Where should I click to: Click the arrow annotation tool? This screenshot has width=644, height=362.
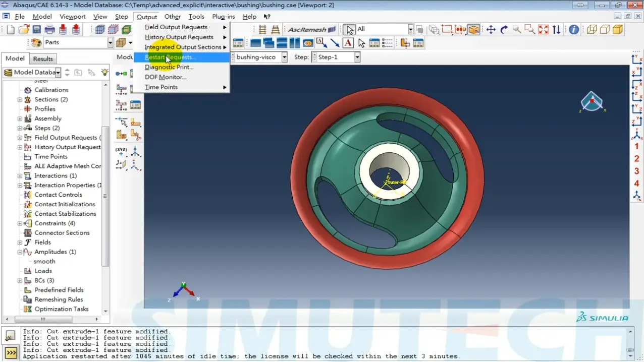[335, 43]
